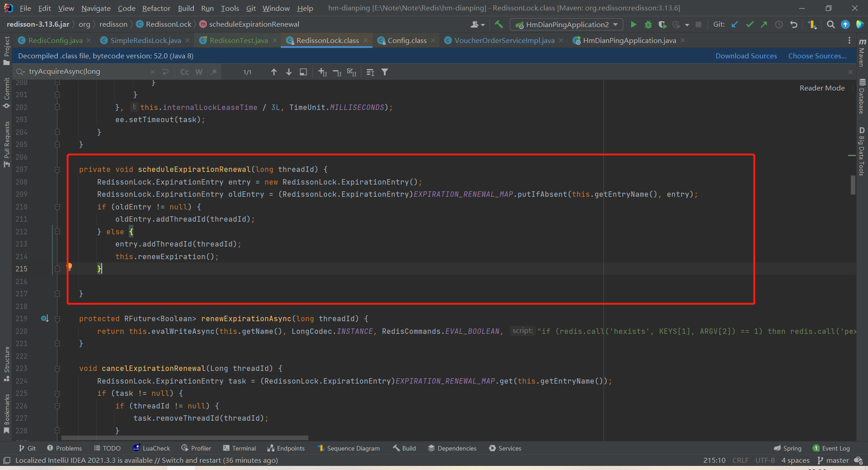The height and width of the screenshot is (470, 868).
Task: Open the Problems tool window
Action: point(64,448)
